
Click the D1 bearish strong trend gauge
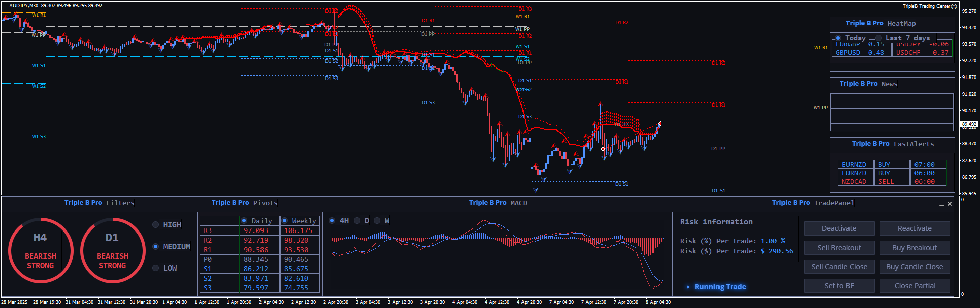click(x=112, y=250)
